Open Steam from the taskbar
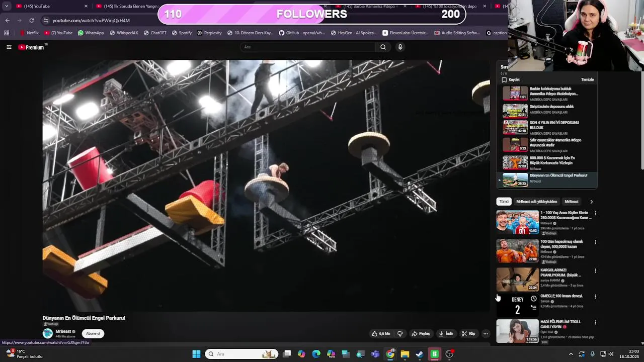 point(420,354)
